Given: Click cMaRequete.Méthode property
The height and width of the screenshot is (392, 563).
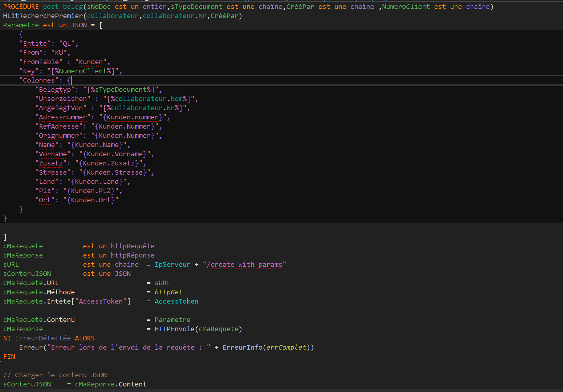Looking at the screenshot, I should click(x=39, y=292).
